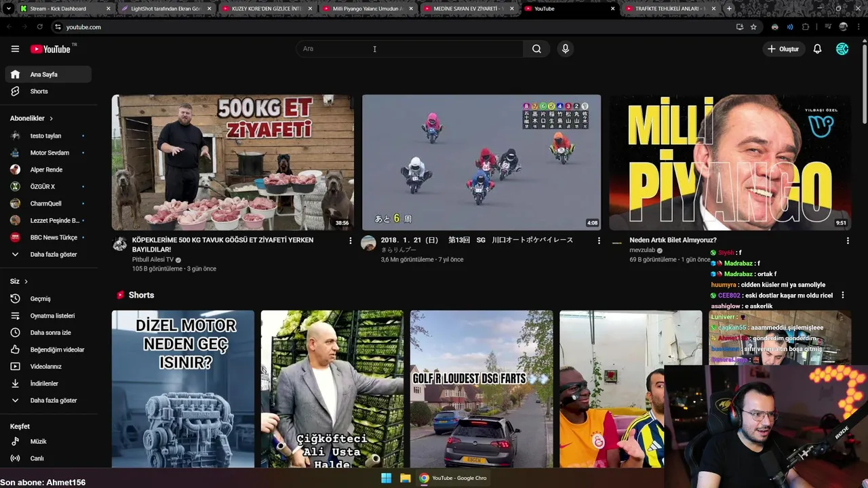
Task: Open Videolarınız page
Action: (48, 367)
